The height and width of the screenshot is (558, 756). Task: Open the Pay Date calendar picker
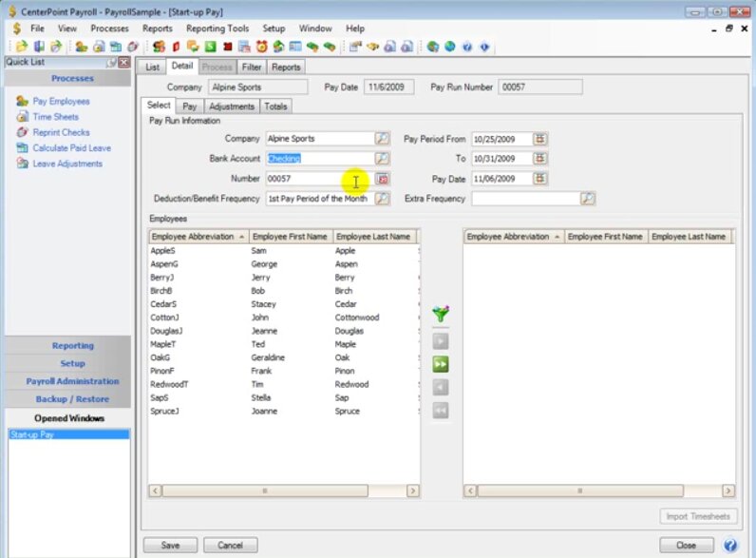pos(539,179)
